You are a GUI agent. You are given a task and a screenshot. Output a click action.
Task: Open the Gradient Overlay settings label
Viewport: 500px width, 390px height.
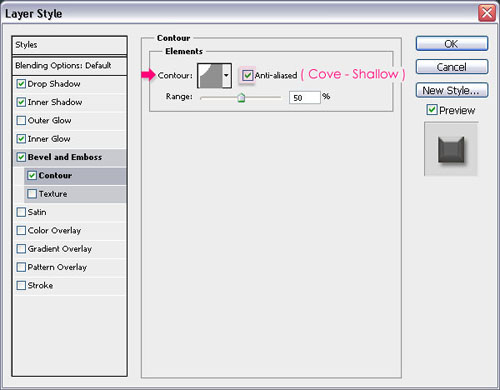[60, 249]
